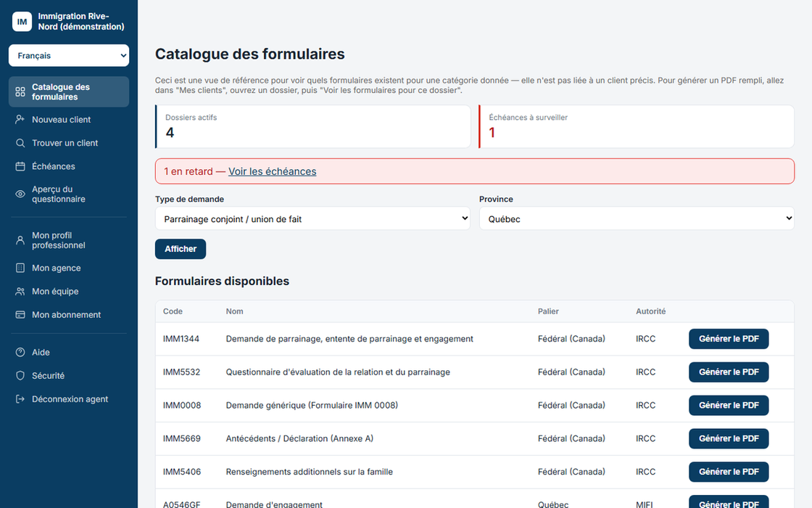Click the people icon beside Mon équipe
Image resolution: width=812 pixels, height=508 pixels.
coord(20,291)
